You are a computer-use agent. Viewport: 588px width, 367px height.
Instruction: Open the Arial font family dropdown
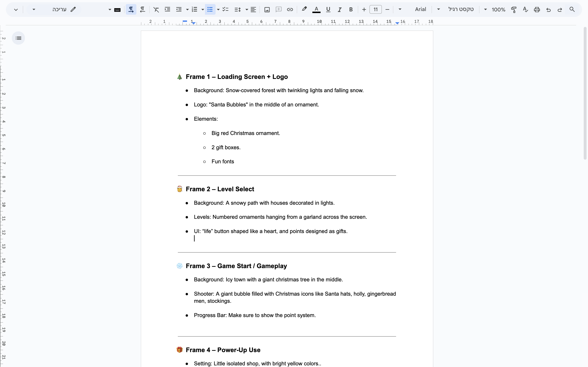[439, 9]
